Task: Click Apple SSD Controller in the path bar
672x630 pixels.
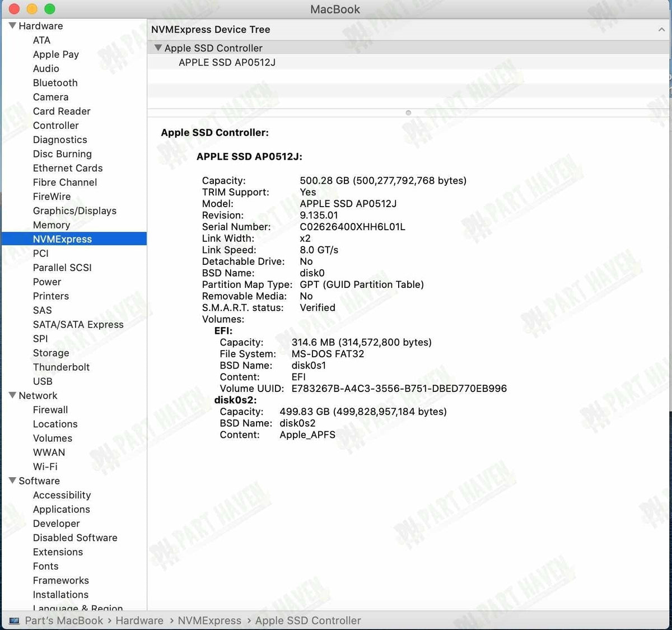Action: tap(308, 621)
